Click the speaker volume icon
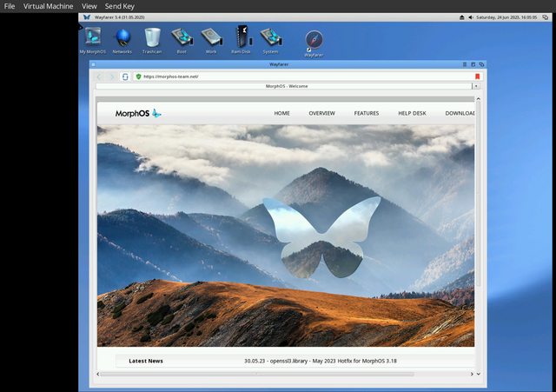This screenshot has width=556, height=392. coord(471,17)
